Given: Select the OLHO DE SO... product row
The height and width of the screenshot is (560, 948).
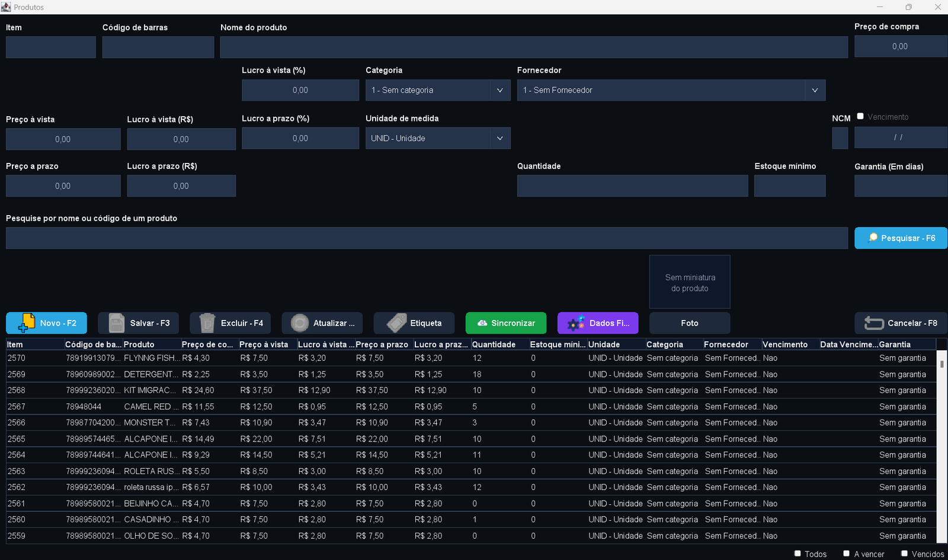Looking at the screenshot, I should pos(471,536).
